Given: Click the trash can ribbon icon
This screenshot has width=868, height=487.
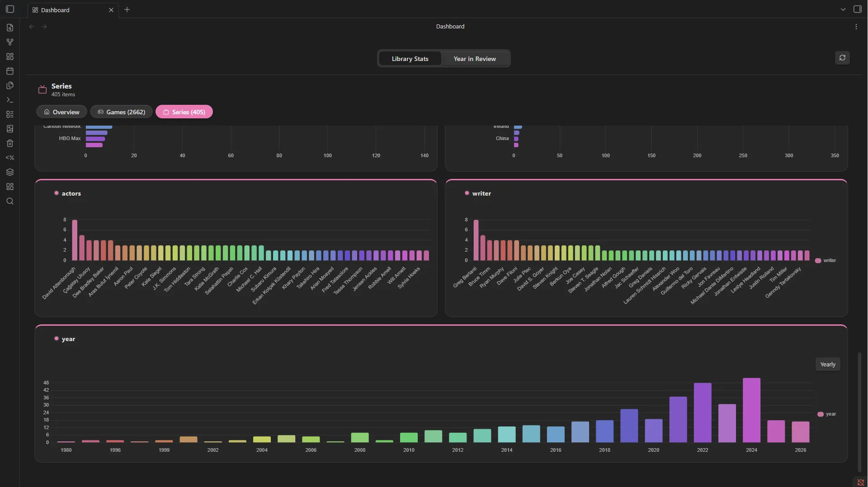Looking at the screenshot, I should pyautogui.click(x=10, y=143).
